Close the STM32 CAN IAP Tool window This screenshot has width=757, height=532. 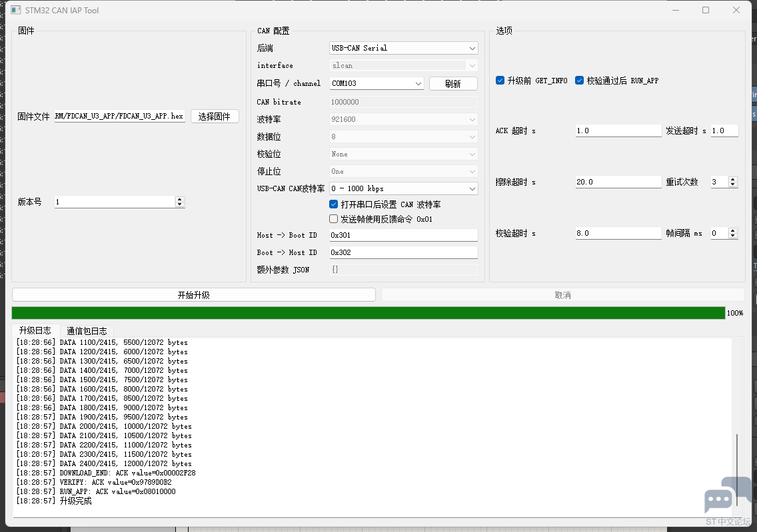click(x=736, y=10)
